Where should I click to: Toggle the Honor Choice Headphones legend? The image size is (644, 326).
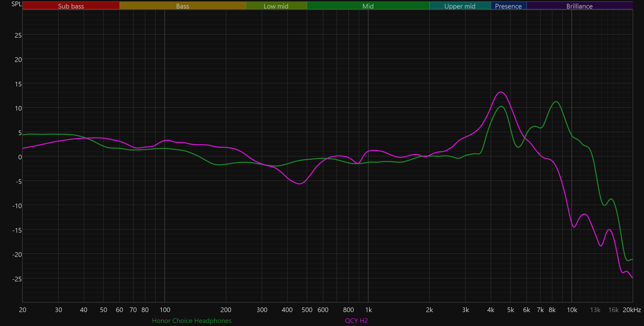[192, 321]
